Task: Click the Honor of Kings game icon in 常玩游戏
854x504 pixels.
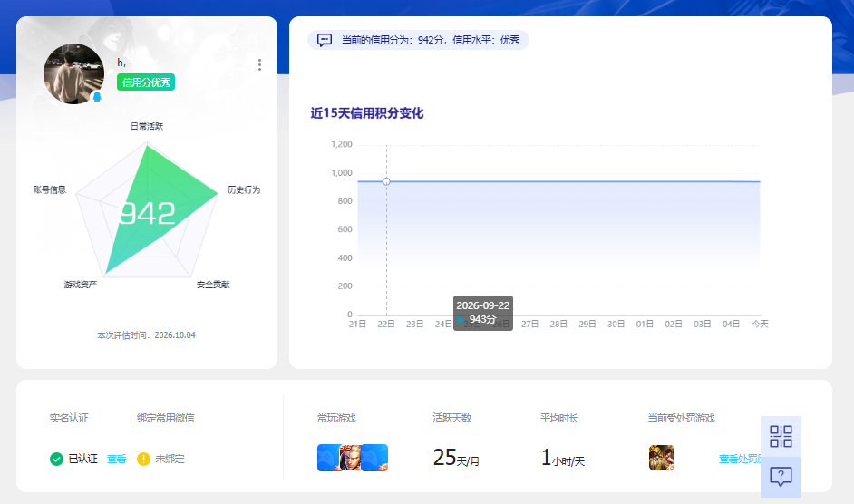Action: pyautogui.click(x=350, y=458)
